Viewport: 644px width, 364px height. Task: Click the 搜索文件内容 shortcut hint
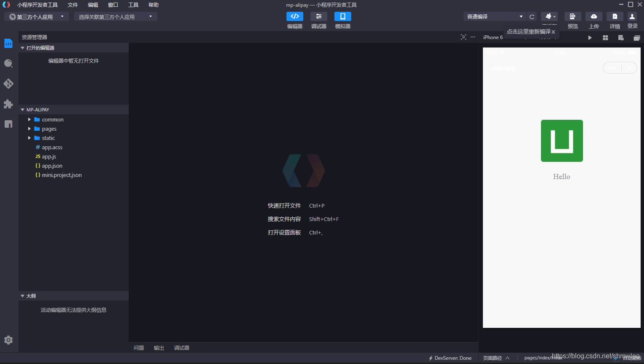(x=284, y=219)
